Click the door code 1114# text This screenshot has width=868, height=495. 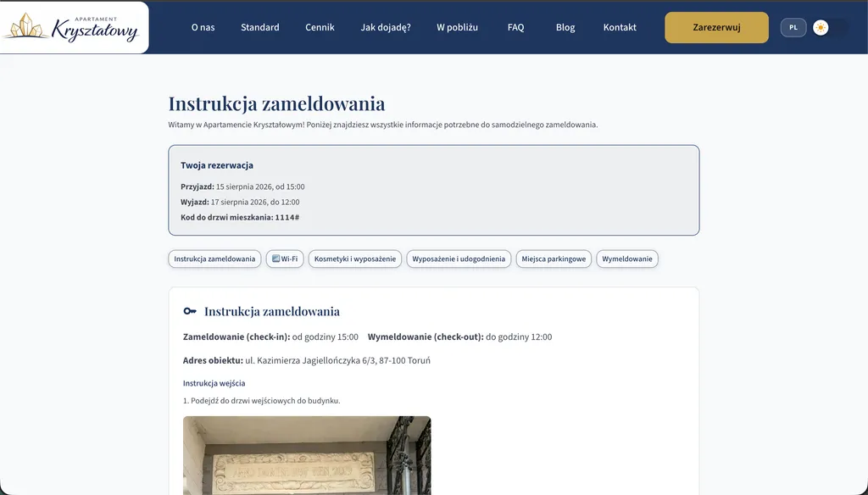pos(287,218)
